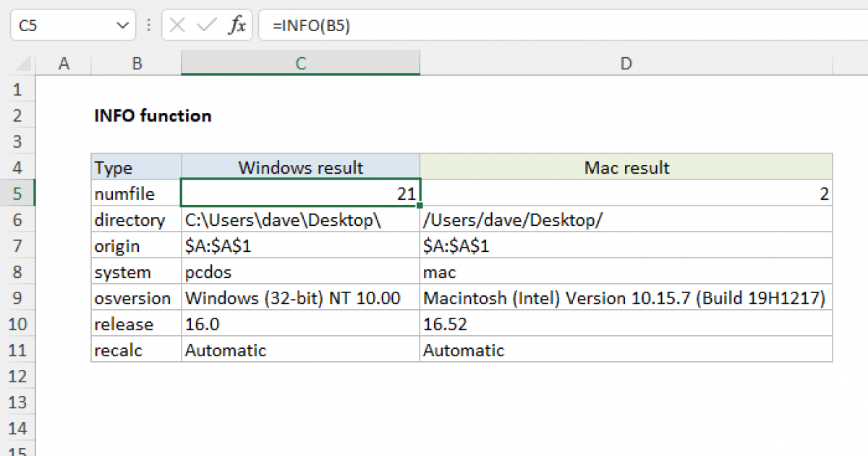
Task: Select column C header
Action: (300, 64)
